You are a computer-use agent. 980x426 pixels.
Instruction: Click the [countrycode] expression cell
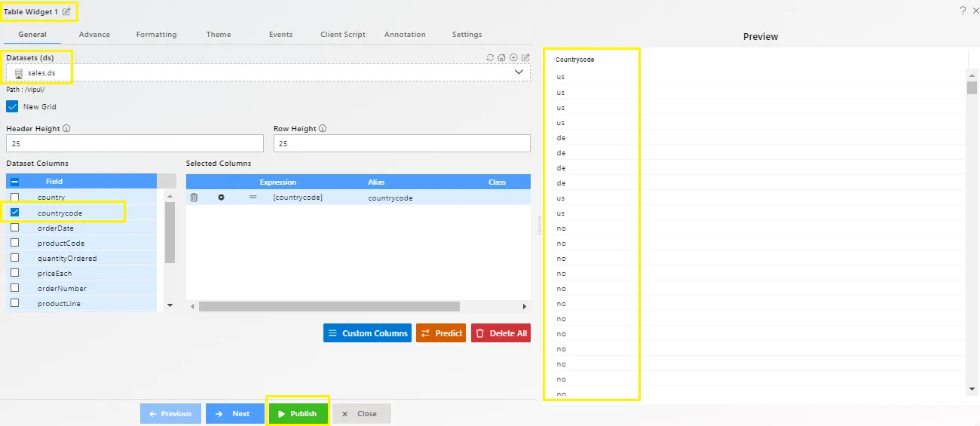point(298,198)
